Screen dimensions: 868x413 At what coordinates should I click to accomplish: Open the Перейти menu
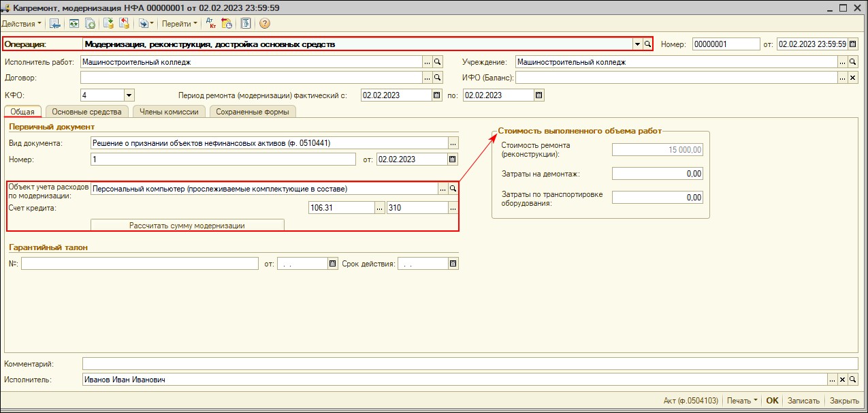(180, 24)
